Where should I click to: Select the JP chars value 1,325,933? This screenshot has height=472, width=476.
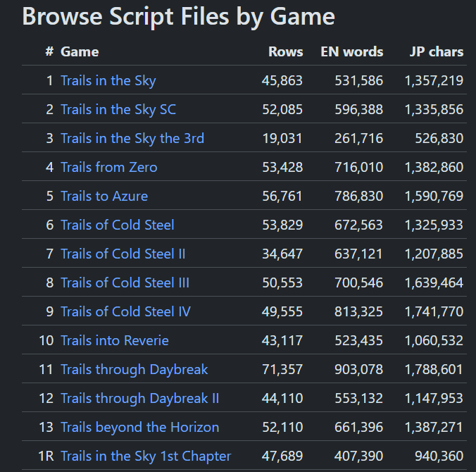[x=434, y=225]
